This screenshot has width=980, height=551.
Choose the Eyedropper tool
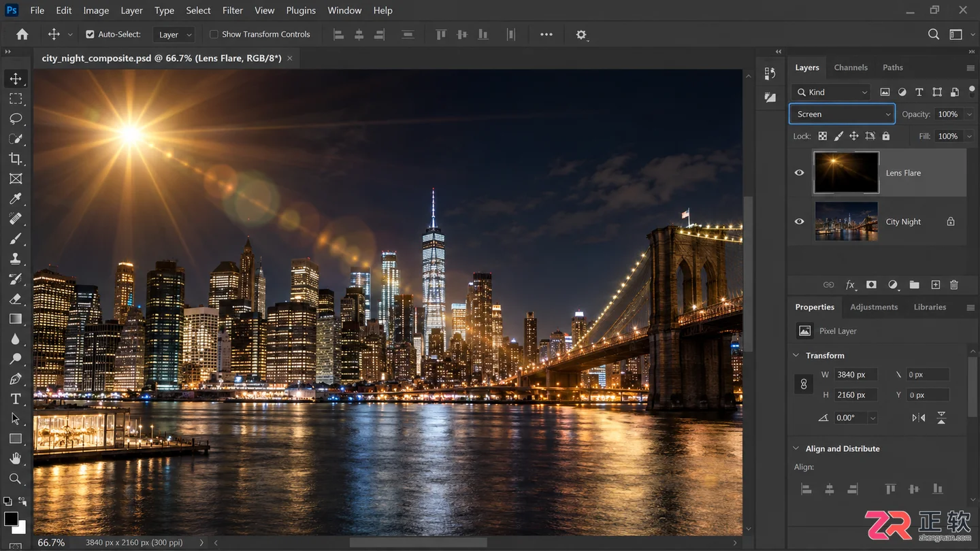click(x=16, y=199)
